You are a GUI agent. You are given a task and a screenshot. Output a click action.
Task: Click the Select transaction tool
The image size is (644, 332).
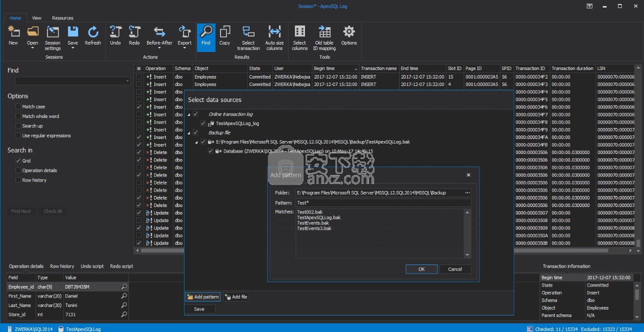click(x=248, y=37)
